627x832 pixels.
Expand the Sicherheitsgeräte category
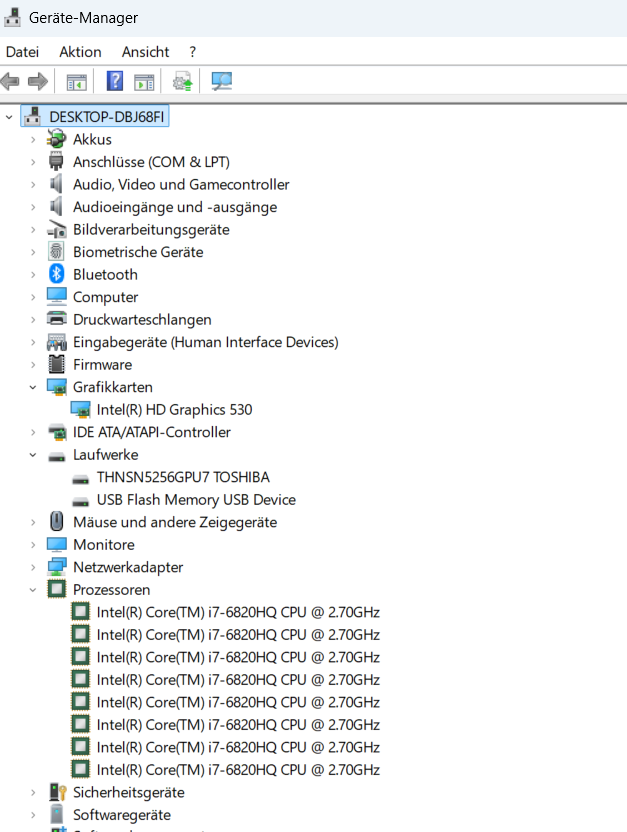33,792
